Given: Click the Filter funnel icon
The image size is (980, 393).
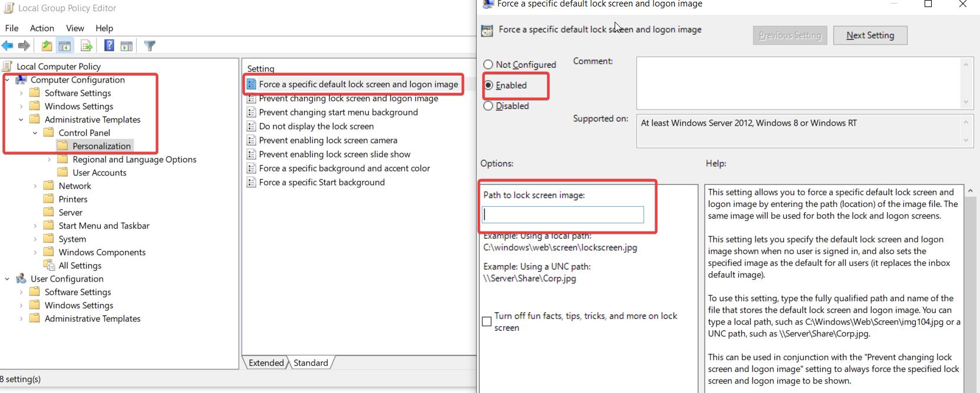Looking at the screenshot, I should tap(150, 46).
